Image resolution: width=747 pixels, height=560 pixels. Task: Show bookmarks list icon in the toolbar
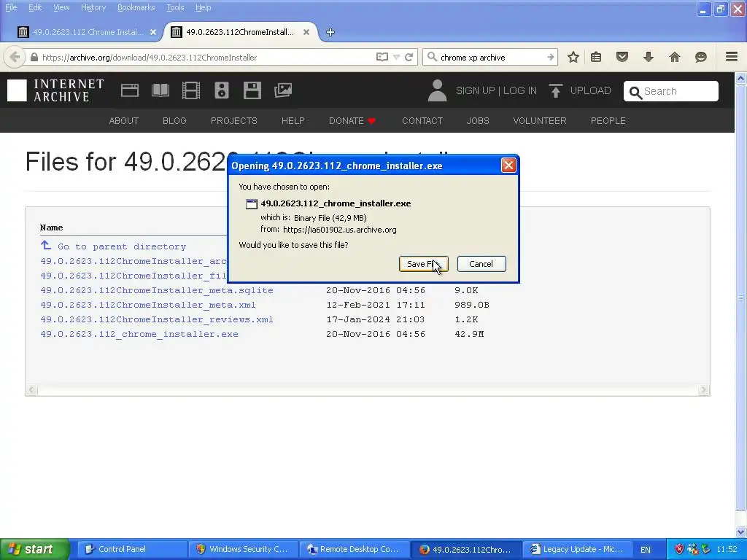tap(596, 57)
